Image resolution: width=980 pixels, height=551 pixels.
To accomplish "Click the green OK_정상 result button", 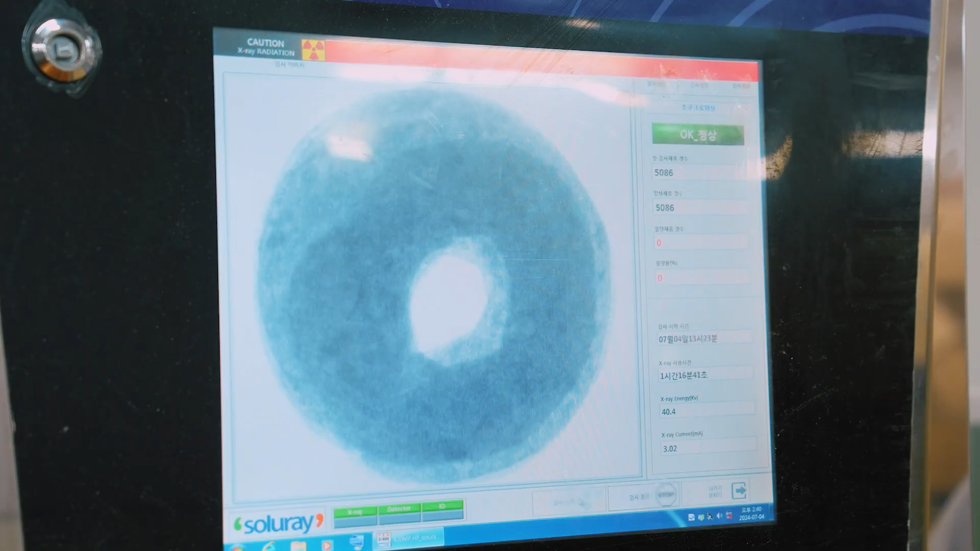I will tap(697, 135).
